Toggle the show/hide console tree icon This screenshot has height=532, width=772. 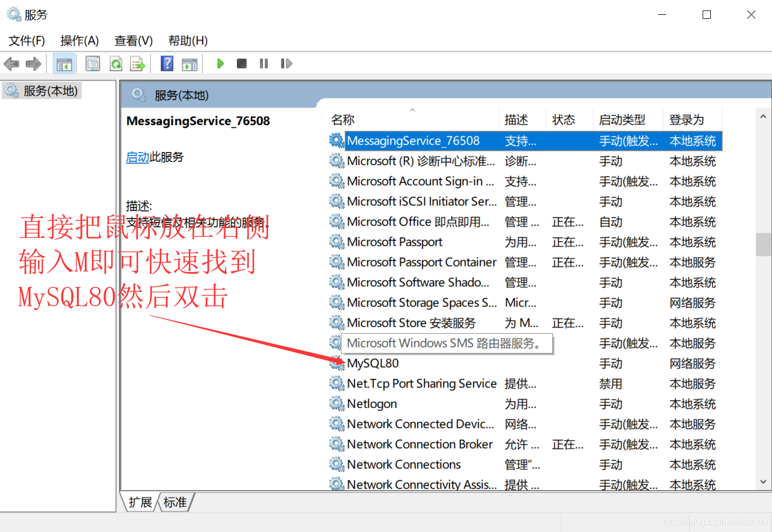[x=64, y=64]
